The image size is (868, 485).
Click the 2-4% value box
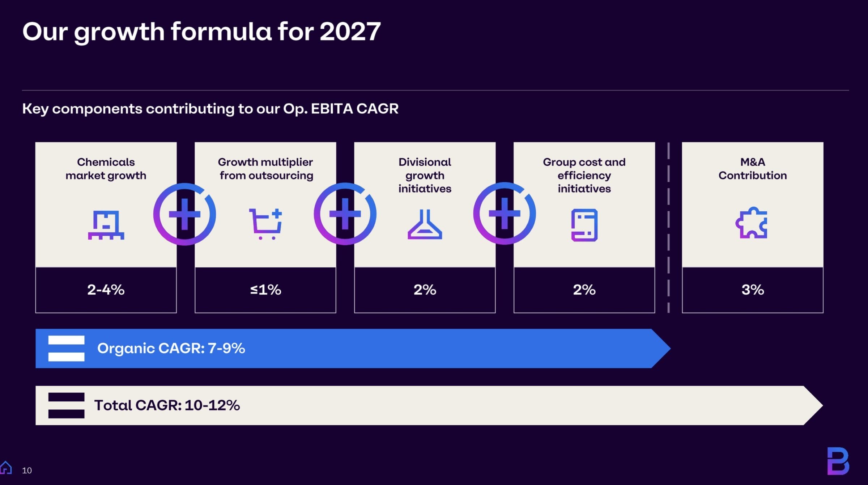coord(106,290)
